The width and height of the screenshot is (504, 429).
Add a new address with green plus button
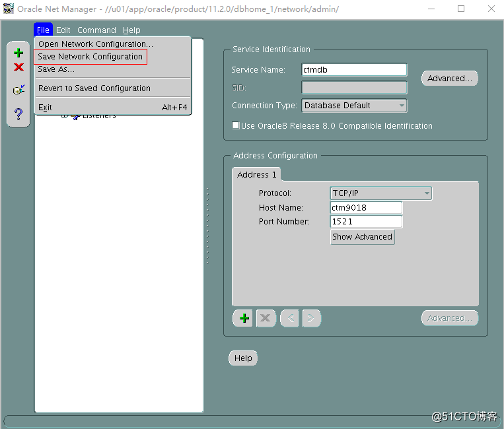click(x=244, y=318)
